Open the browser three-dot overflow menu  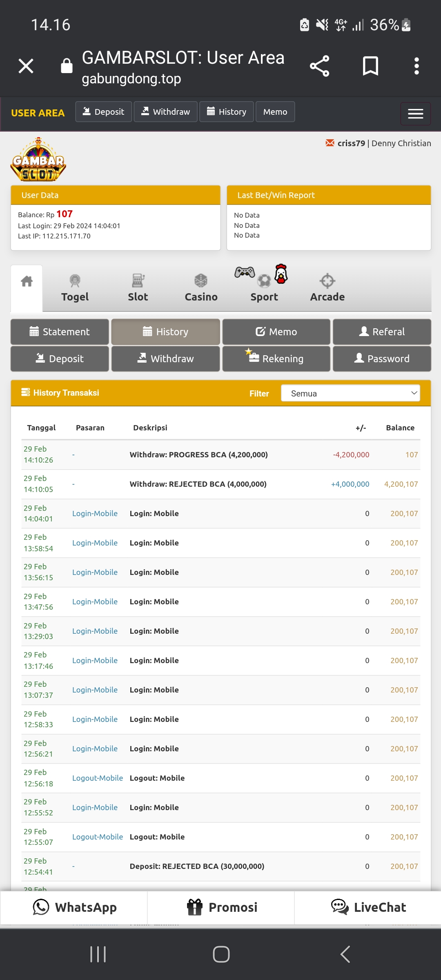pos(416,66)
